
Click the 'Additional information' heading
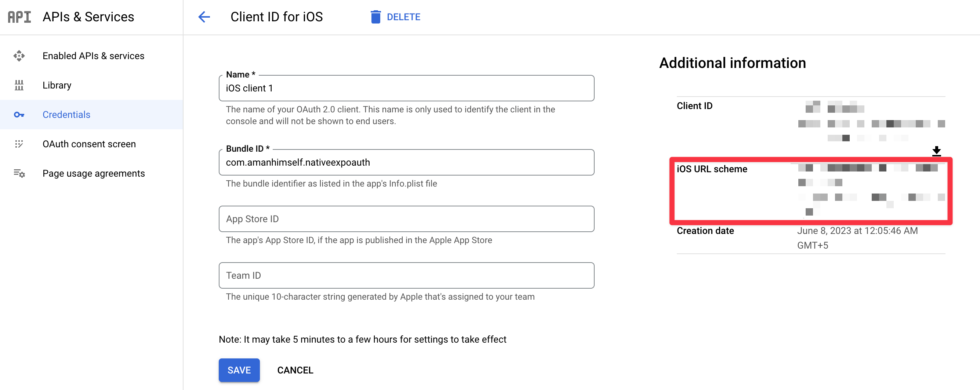tap(732, 63)
